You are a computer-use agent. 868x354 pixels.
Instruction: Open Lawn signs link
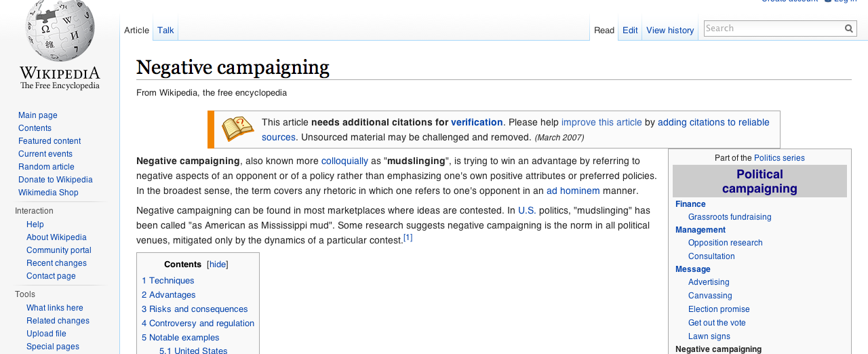[709, 336]
